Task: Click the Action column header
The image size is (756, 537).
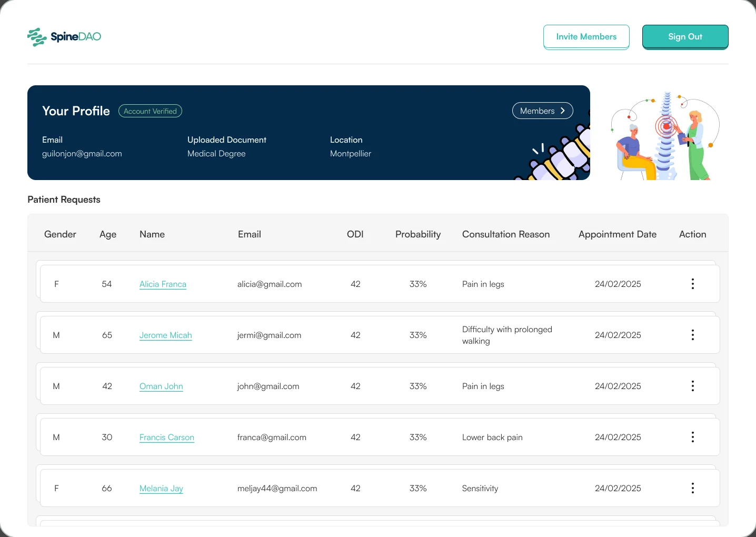Action: coord(692,234)
